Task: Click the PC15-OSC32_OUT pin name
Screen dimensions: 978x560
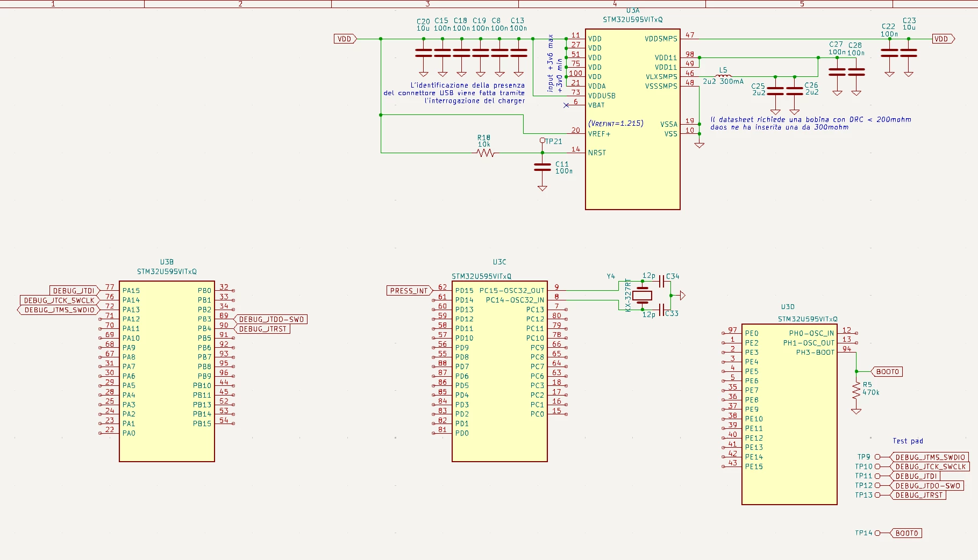Action: click(x=512, y=291)
